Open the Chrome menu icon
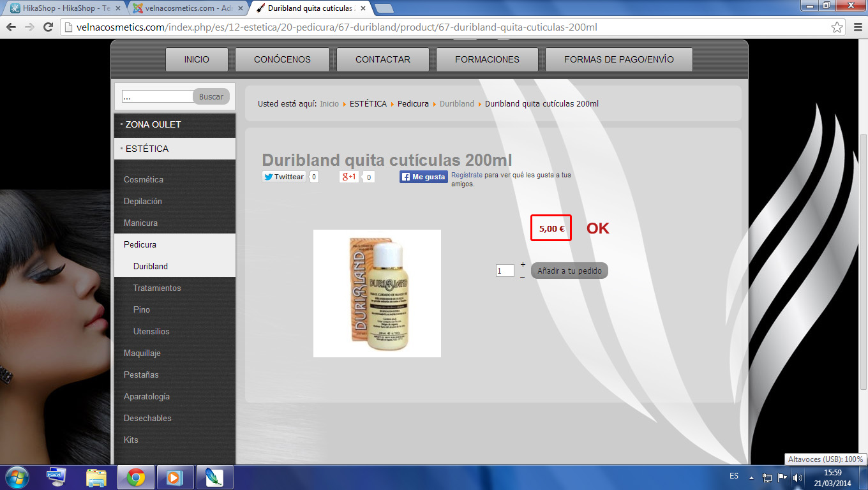Image resolution: width=868 pixels, height=490 pixels. pyautogui.click(x=857, y=27)
